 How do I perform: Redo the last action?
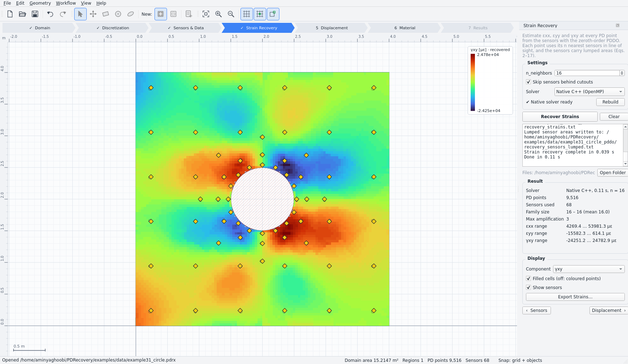(63, 14)
